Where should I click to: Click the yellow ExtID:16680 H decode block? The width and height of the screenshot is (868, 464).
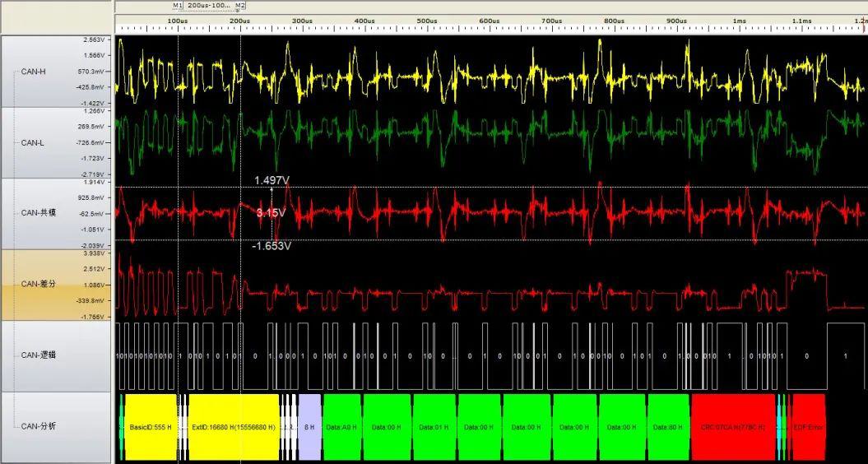[234, 428]
